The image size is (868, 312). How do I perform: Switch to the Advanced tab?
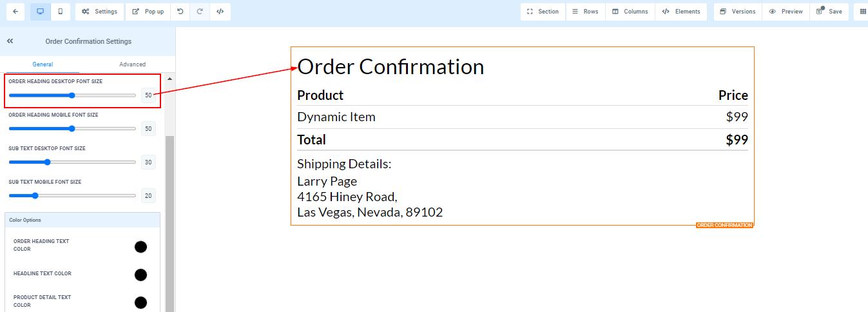point(132,64)
